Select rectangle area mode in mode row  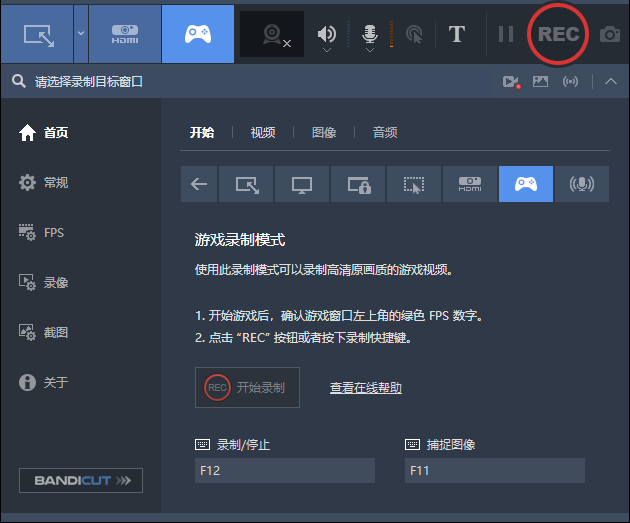(x=246, y=184)
